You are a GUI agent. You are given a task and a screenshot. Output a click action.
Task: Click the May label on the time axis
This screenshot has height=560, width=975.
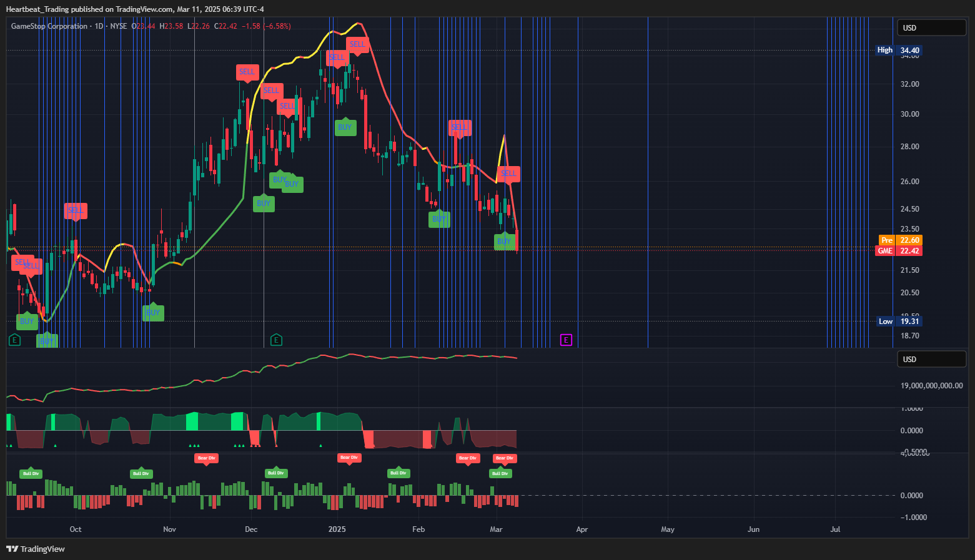pos(668,529)
